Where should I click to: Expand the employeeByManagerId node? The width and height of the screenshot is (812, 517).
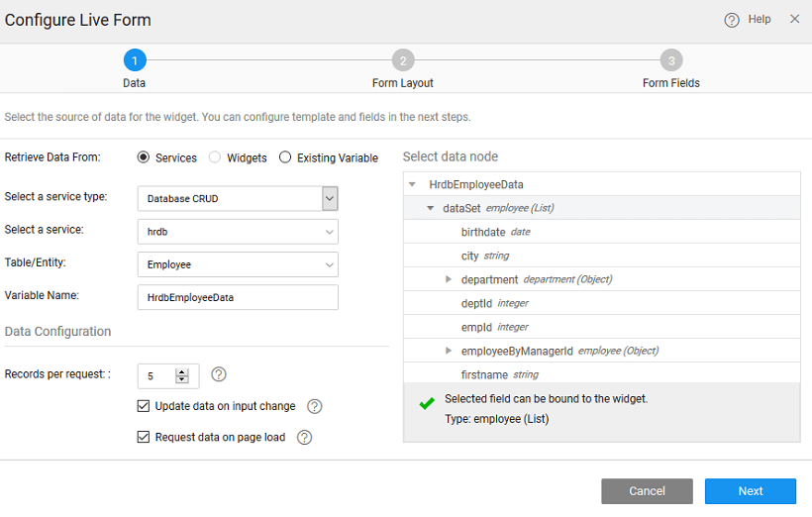(x=449, y=351)
